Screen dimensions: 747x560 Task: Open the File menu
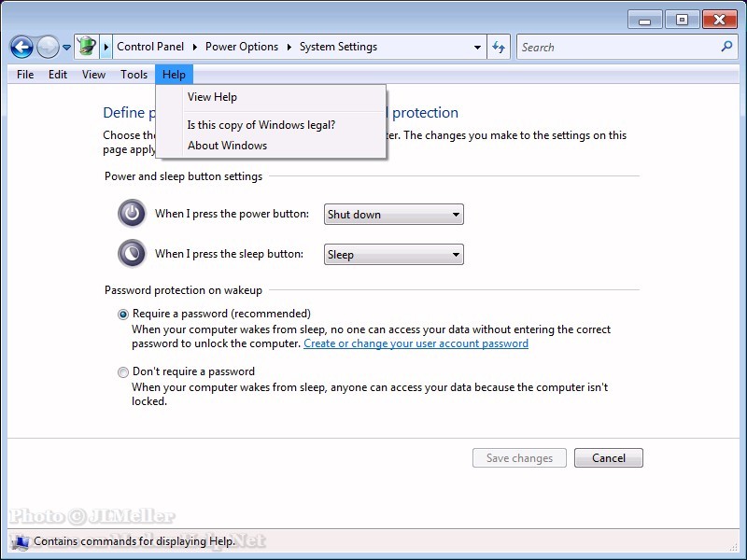point(25,75)
